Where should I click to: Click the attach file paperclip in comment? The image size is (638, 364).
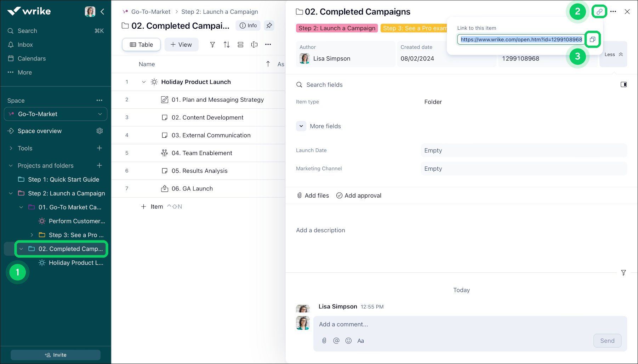tap(324, 341)
